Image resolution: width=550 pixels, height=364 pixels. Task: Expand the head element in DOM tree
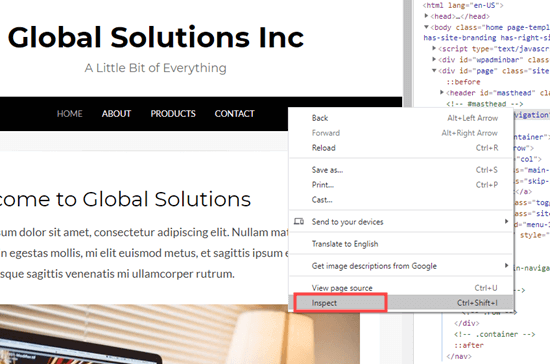point(426,16)
